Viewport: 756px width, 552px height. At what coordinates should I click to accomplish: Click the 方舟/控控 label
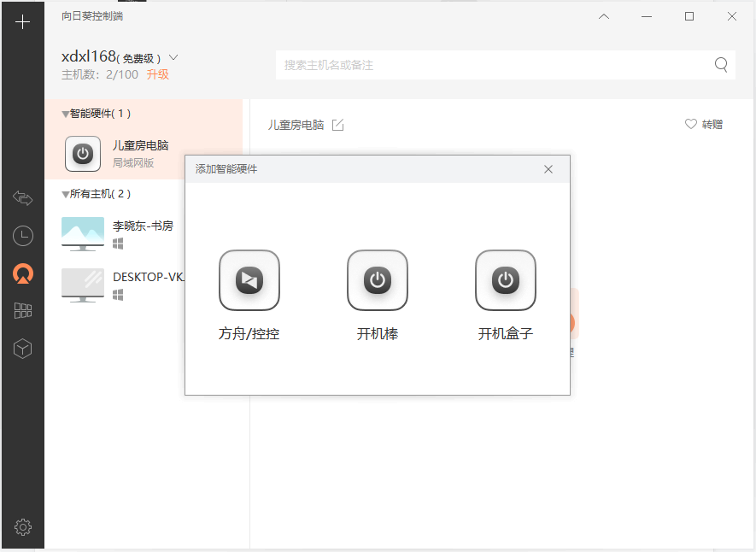click(249, 333)
